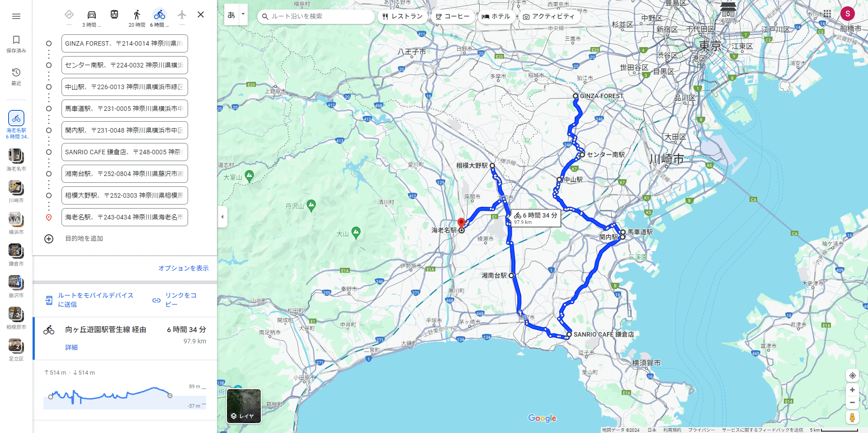Image resolution: width=868 pixels, height=433 pixels.
Task: Open input mode dropdown arrow
Action: (x=243, y=14)
